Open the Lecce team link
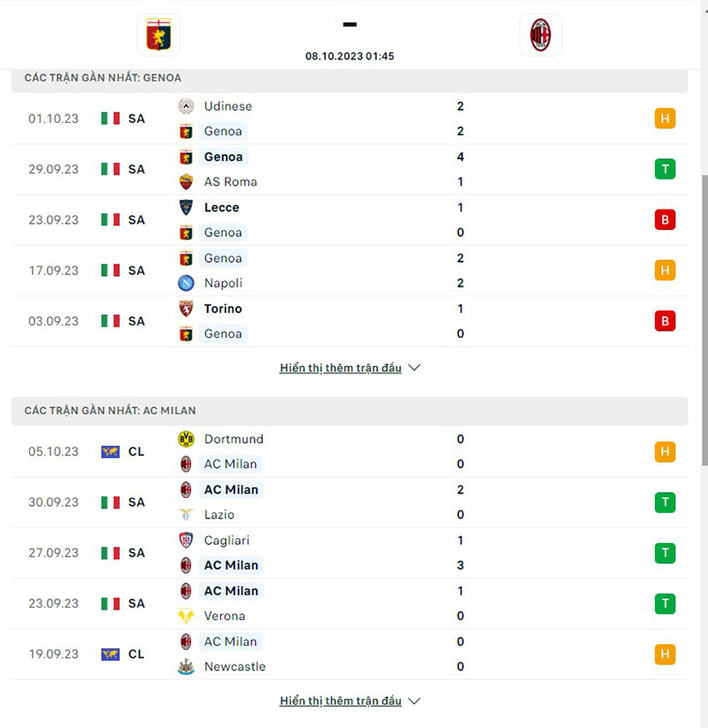Screen dimensions: 708x728 click(221, 207)
